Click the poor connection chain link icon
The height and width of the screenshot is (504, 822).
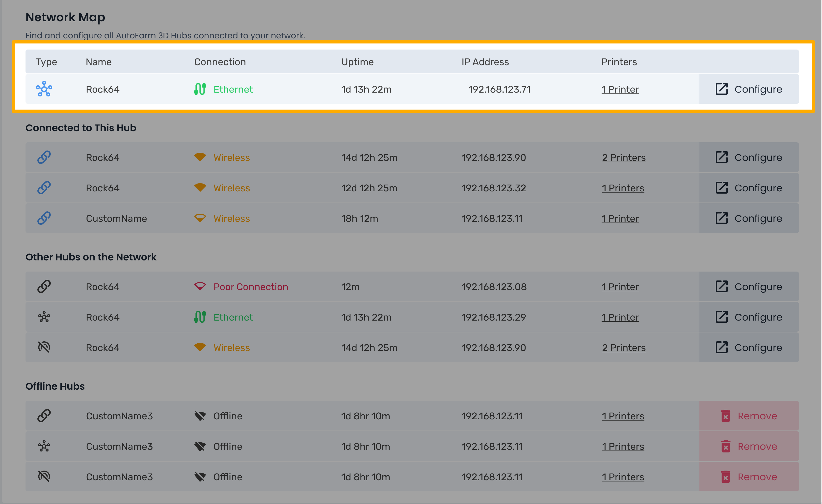coord(45,287)
